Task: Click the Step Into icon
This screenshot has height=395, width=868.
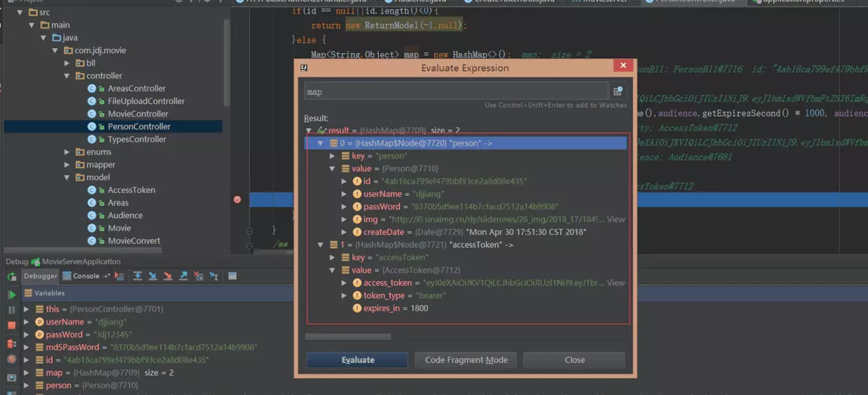Action: coord(153,276)
